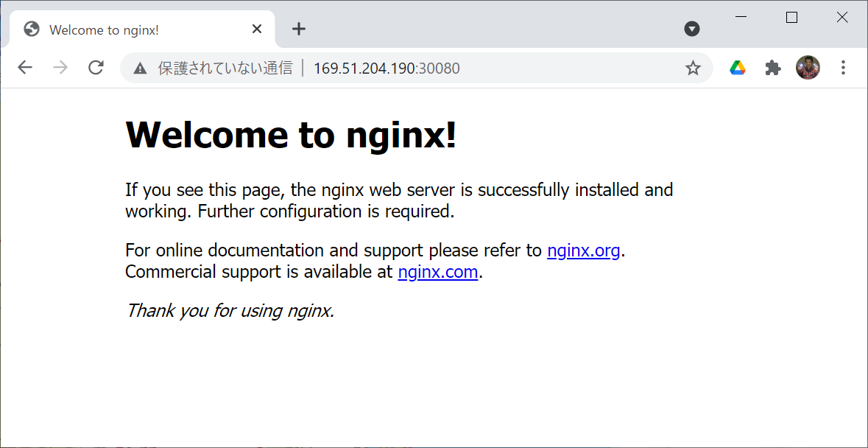Select the Welcome to nginx! tab
868x448 pixels.
coord(142,29)
